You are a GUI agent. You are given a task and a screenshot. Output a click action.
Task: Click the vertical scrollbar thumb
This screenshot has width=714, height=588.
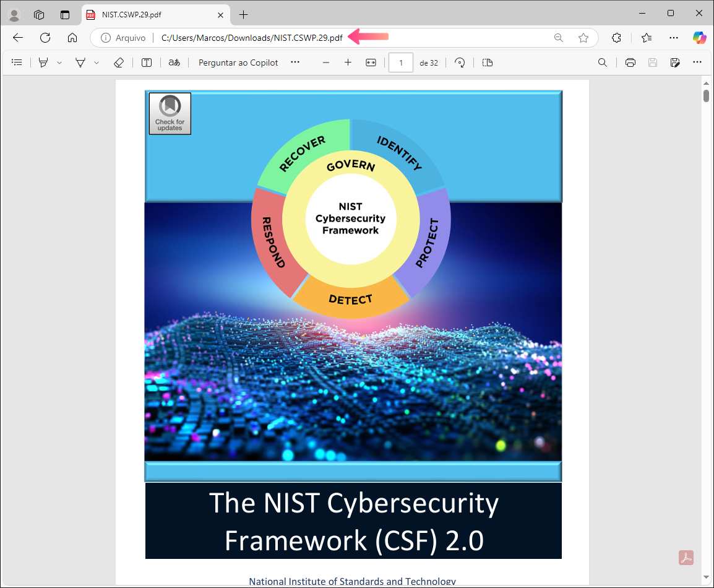point(706,96)
